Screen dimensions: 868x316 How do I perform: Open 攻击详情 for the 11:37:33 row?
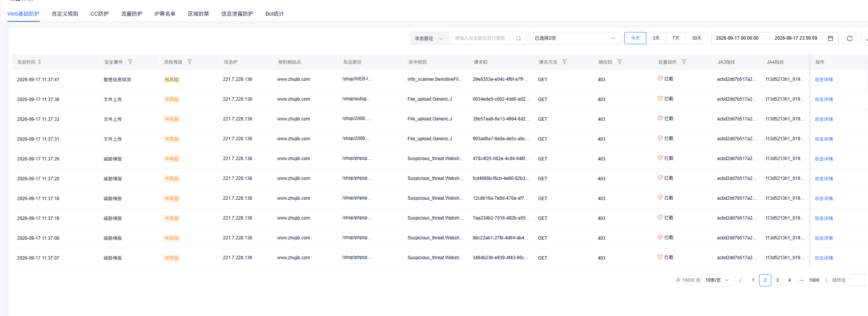824,119
